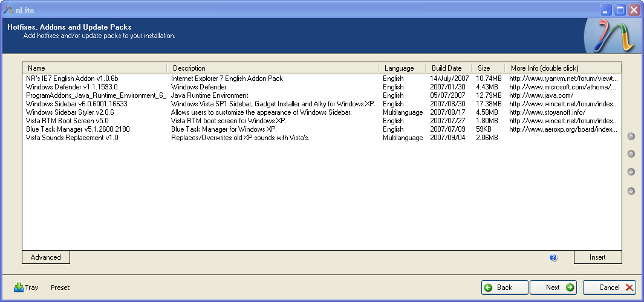Open the Preset menu

[x=60, y=288]
